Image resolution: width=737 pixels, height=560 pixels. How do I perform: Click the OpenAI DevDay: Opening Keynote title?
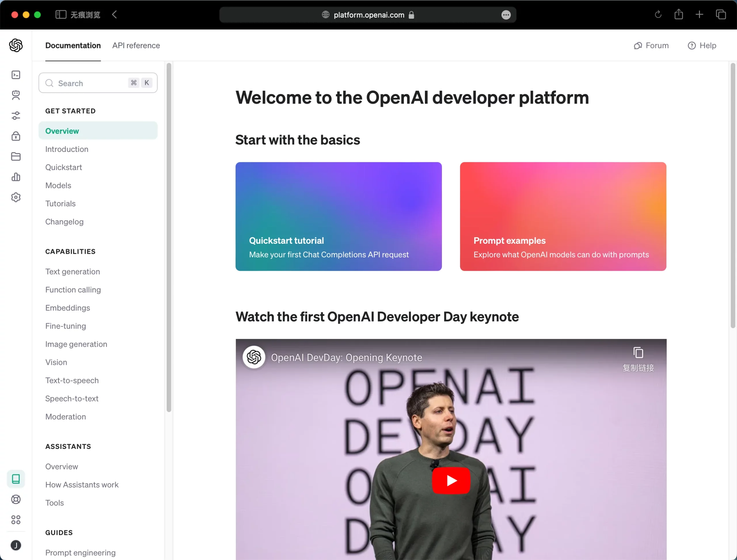347,358
